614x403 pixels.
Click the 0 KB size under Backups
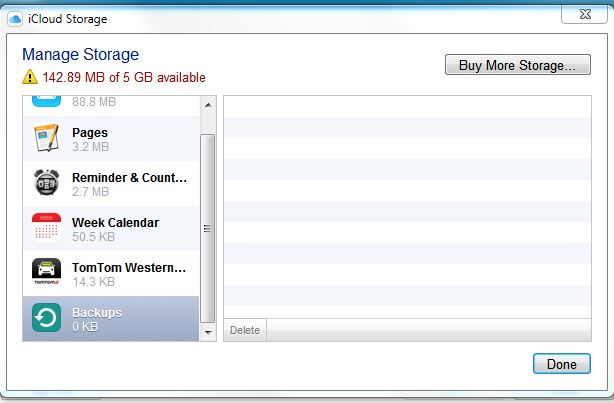click(85, 326)
